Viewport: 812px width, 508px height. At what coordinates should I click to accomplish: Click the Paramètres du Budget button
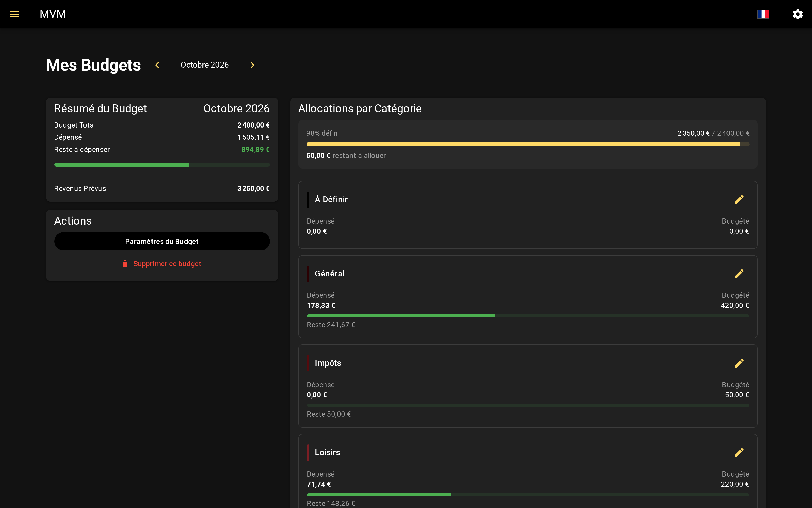[162, 241]
